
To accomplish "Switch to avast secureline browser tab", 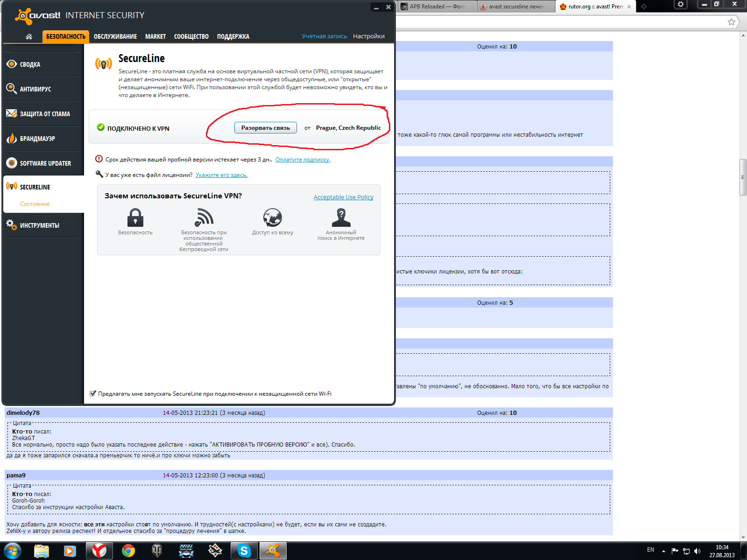I will pos(516,7).
